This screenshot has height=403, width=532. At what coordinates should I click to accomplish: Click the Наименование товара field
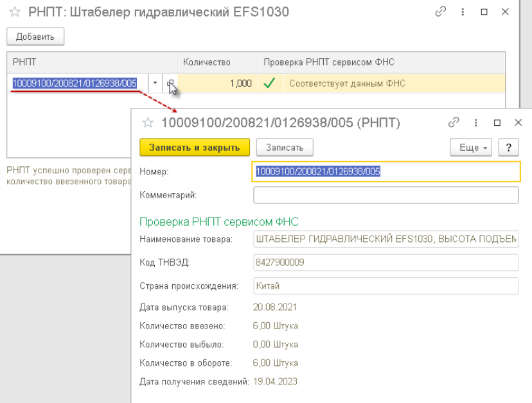pos(386,239)
